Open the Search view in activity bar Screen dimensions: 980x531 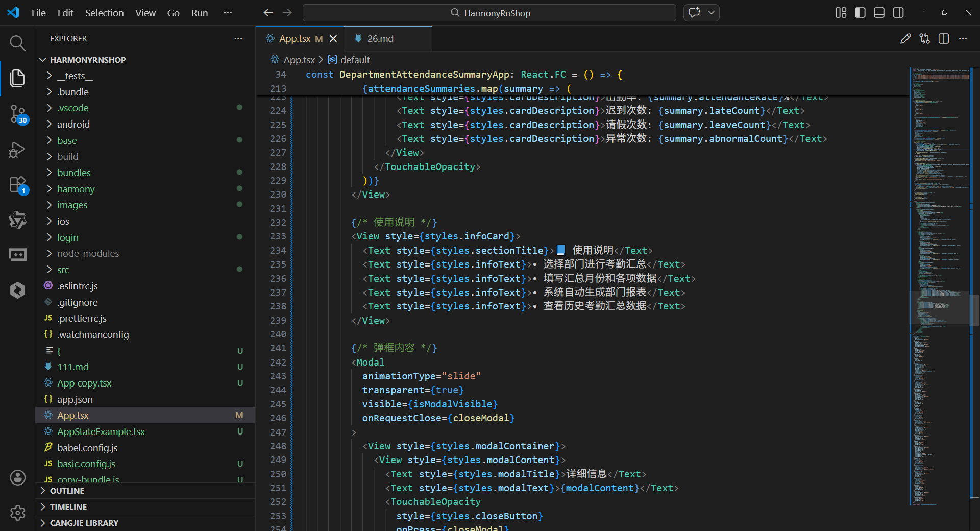17,43
